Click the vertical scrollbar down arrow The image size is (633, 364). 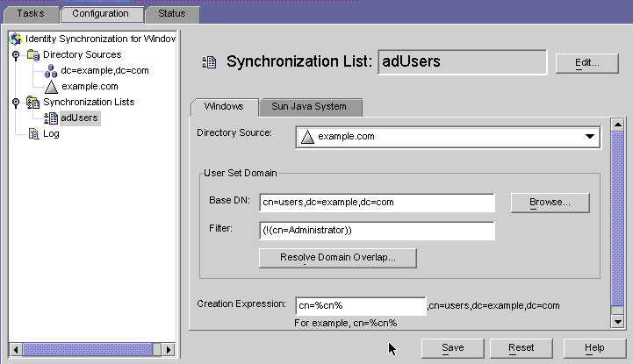(x=618, y=322)
